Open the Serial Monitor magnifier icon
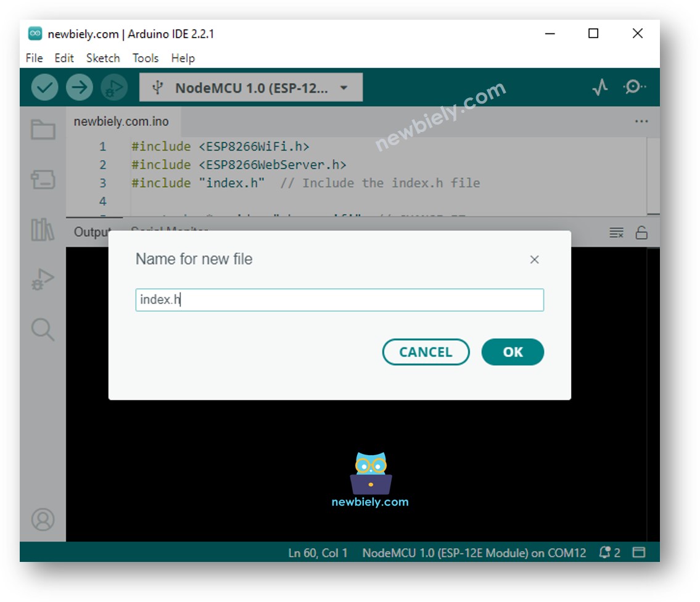 coord(634,88)
